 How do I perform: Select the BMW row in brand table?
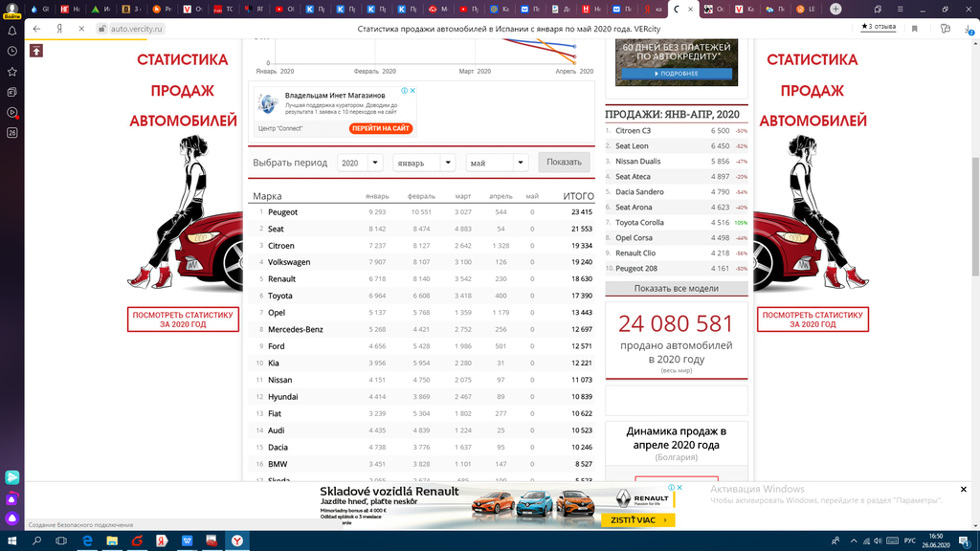click(421, 464)
